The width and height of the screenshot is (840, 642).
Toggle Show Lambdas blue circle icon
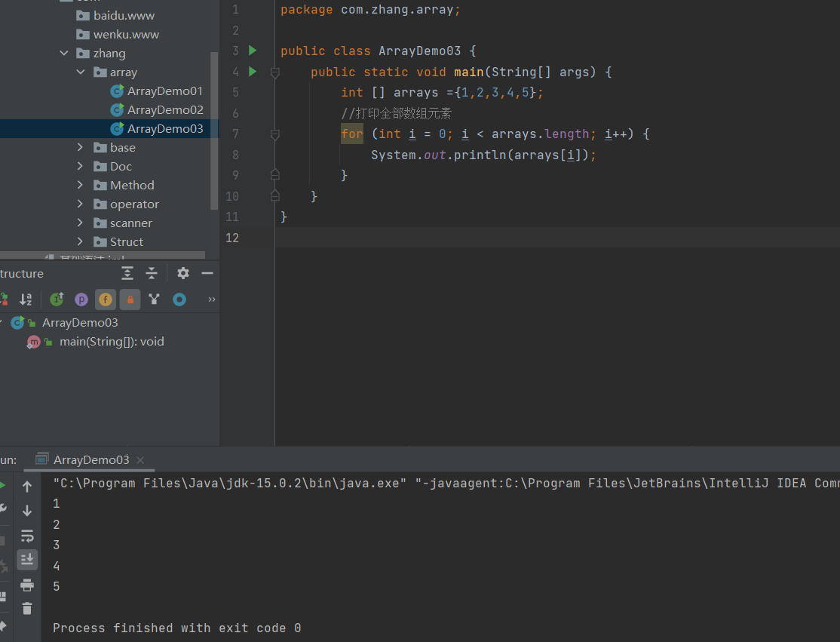(179, 299)
